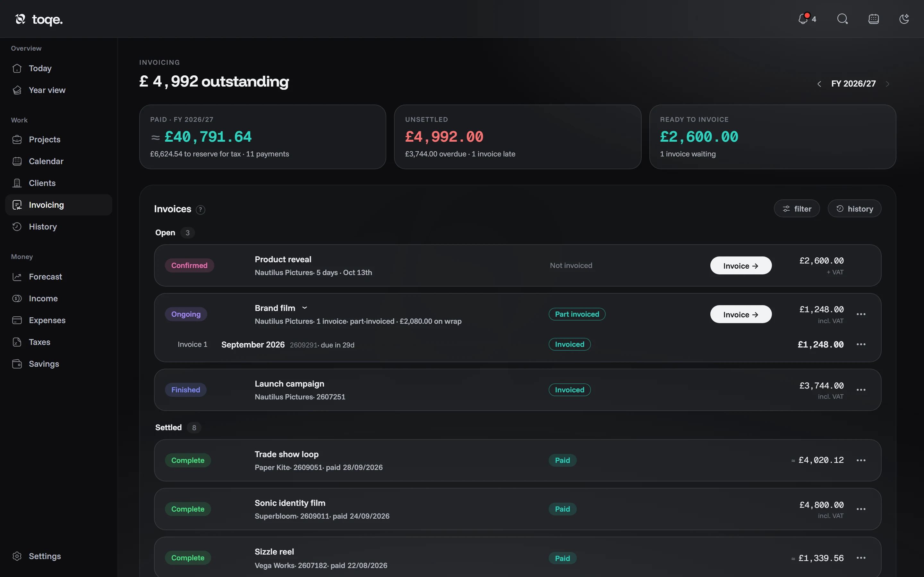This screenshot has width=924, height=577.
Task: Open more options for Trade show loop
Action: [861, 460]
